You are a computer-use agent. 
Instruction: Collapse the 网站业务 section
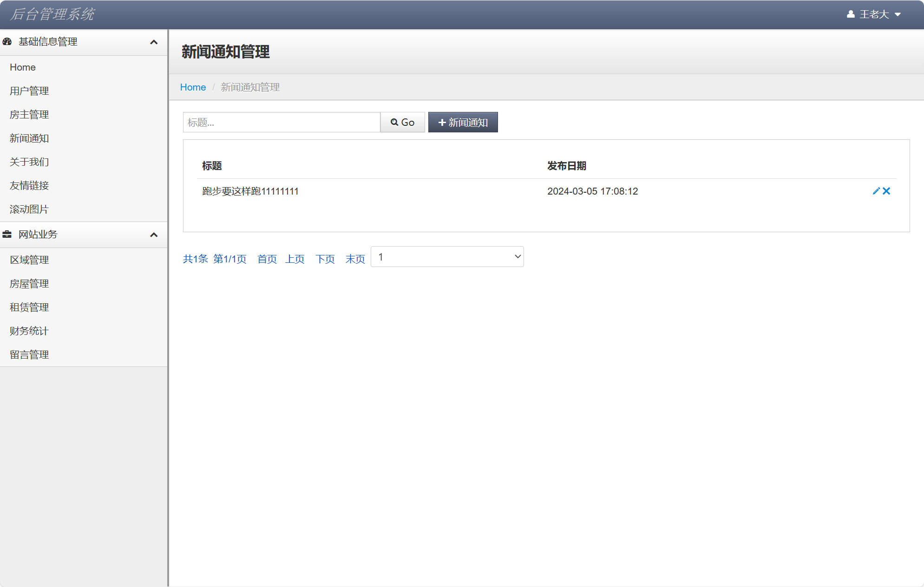pos(154,235)
